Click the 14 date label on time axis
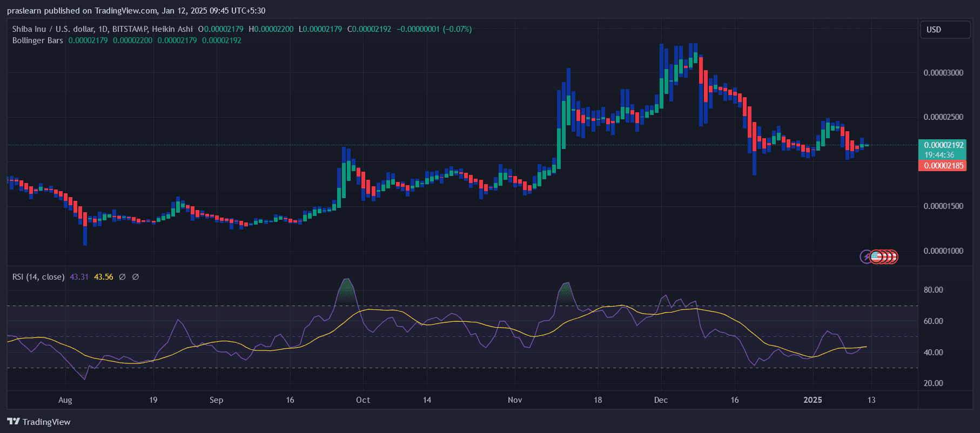This screenshot has width=980, height=433. point(427,400)
